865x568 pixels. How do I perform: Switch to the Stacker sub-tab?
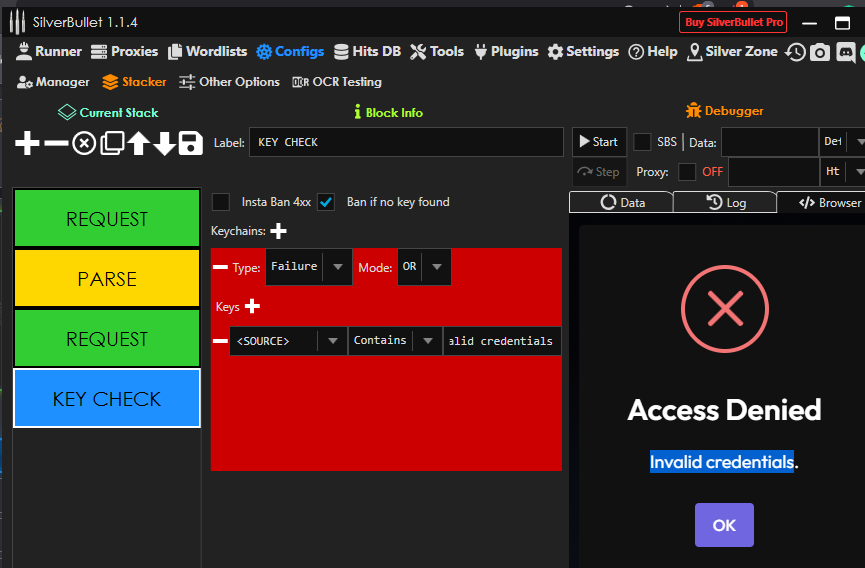(x=134, y=82)
